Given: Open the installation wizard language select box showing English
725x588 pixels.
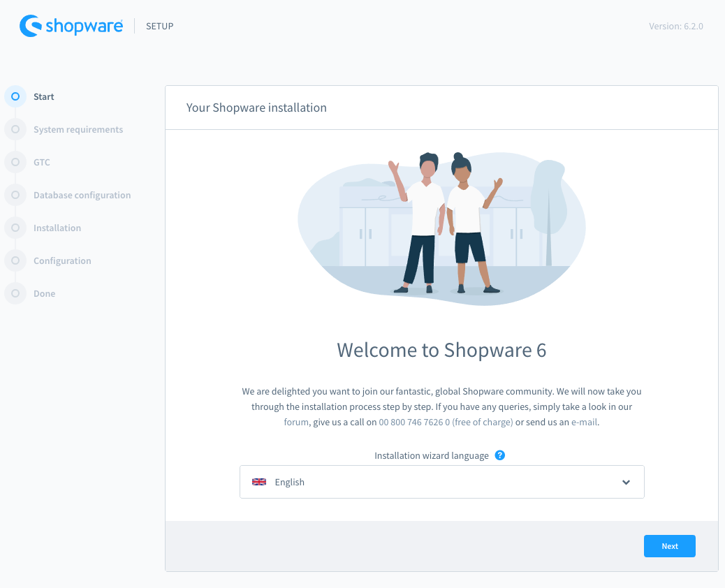Looking at the screenshot, I should (x=442, y=482).
